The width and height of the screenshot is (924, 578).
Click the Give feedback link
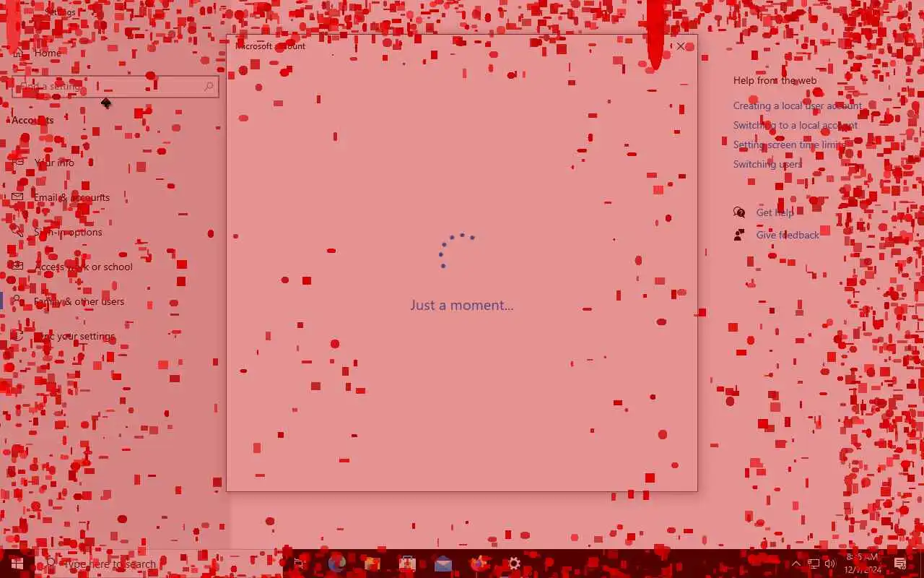coord(788,235)
